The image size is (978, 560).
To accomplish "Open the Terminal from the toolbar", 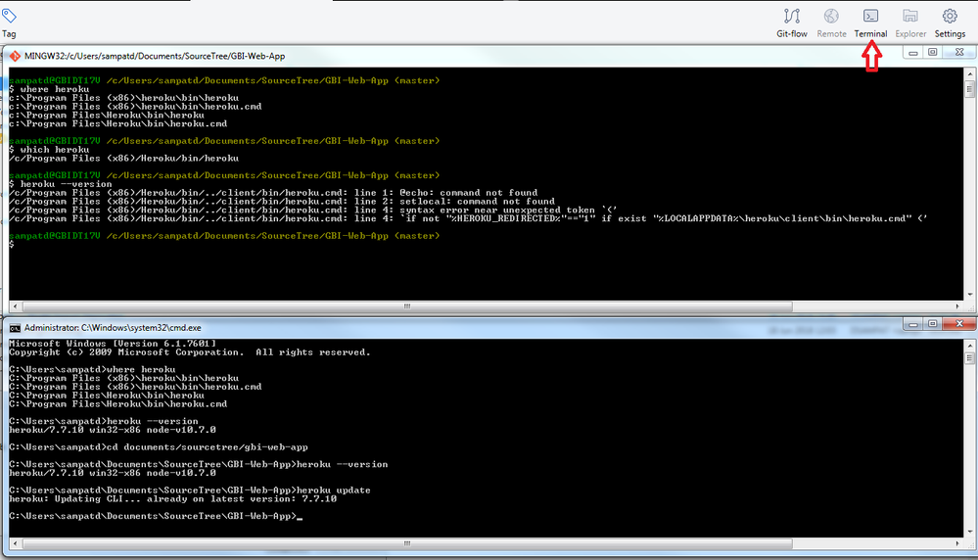I will click(x=870, y=23).
